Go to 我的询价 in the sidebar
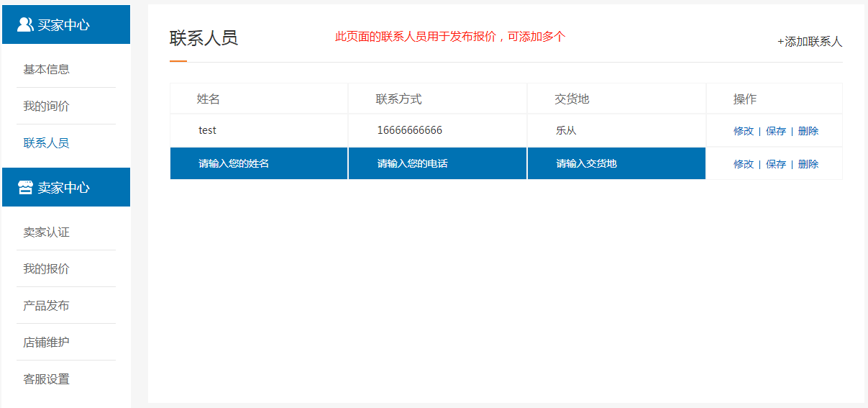The height and width of the screenshot is (408, 868). click(46, 106)
